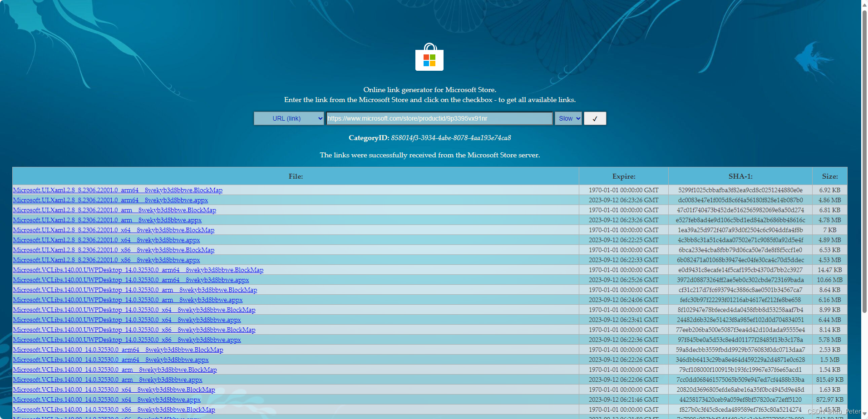Click the 872.97 KB size cell

[x=830, y=400]
